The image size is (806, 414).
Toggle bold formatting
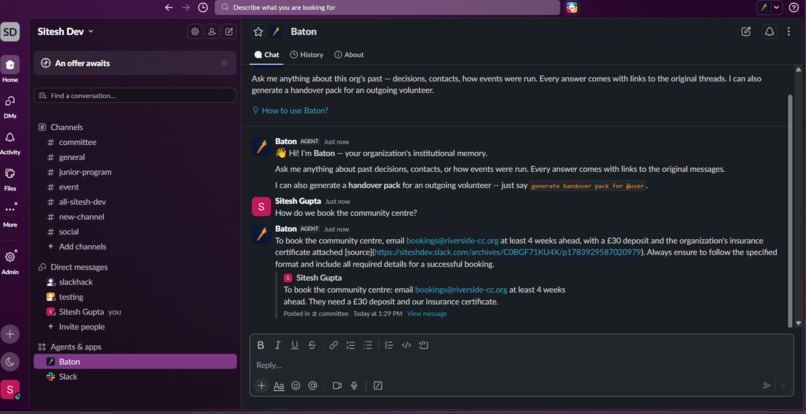click(x=261, y=345)
